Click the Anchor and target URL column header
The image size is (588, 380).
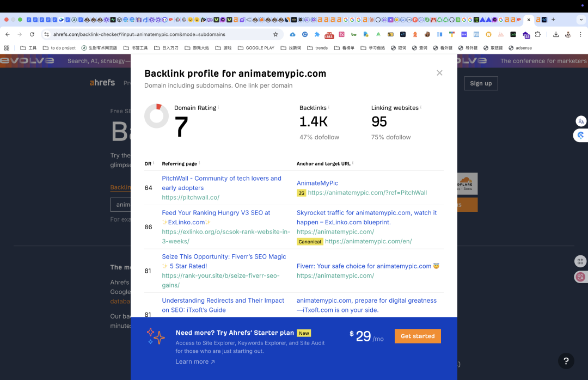pos(323,163)
